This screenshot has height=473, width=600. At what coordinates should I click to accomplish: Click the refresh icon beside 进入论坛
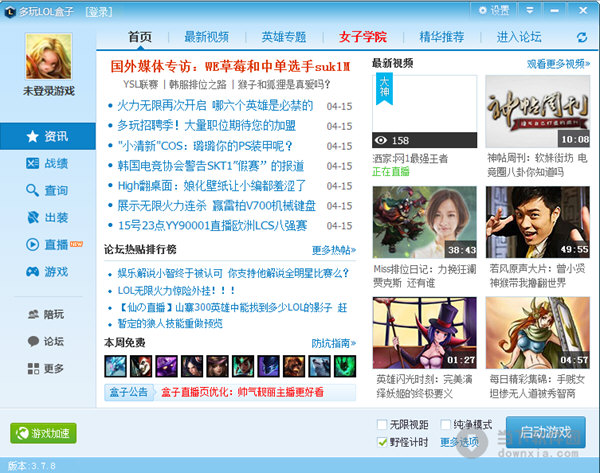coord(582,37)
